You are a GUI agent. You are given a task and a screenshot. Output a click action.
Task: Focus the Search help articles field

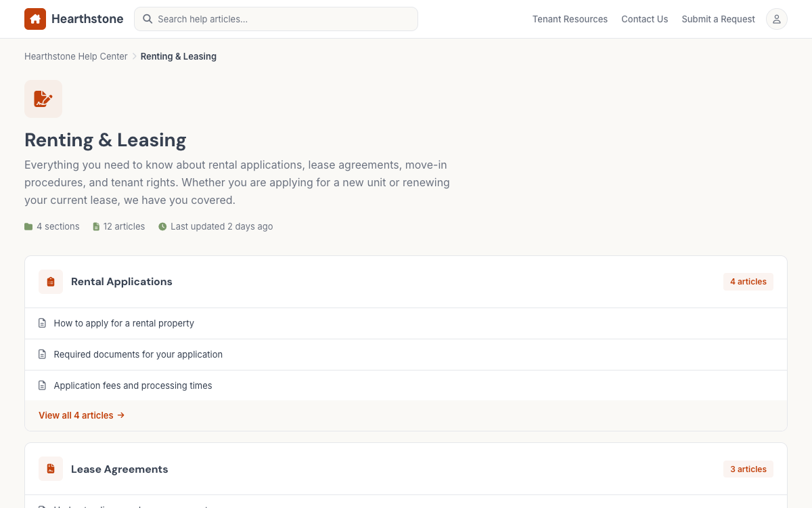276,19
